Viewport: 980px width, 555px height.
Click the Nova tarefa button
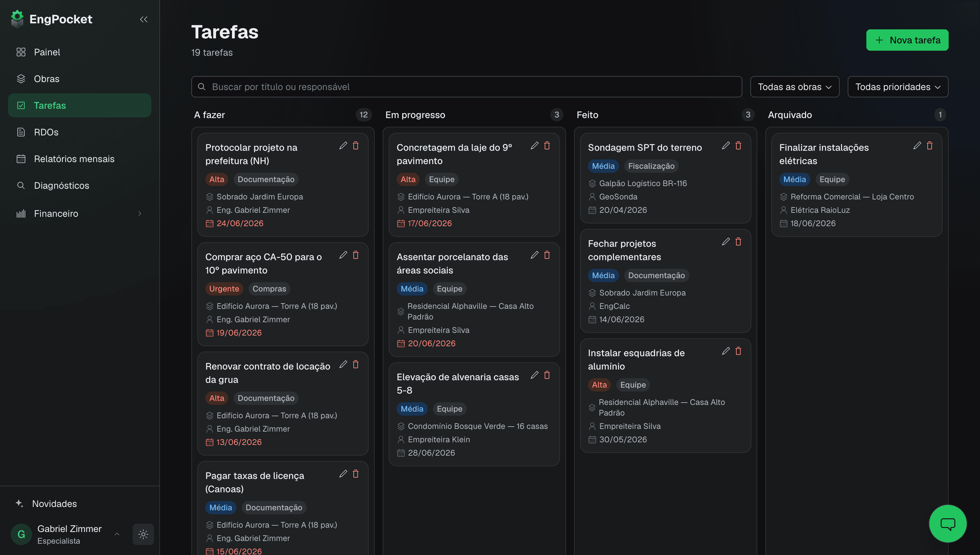[907, 40]
